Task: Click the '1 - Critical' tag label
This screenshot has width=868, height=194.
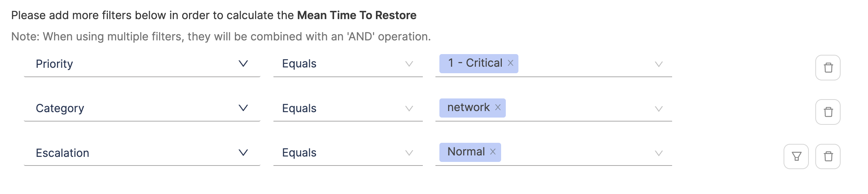Action: [x=475, y=63]
